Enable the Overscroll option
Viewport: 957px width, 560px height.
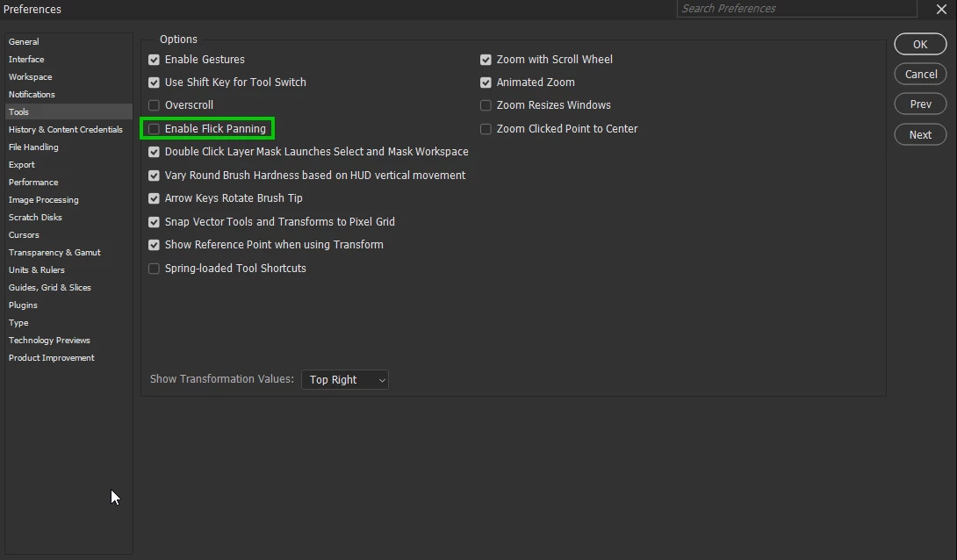154,105
